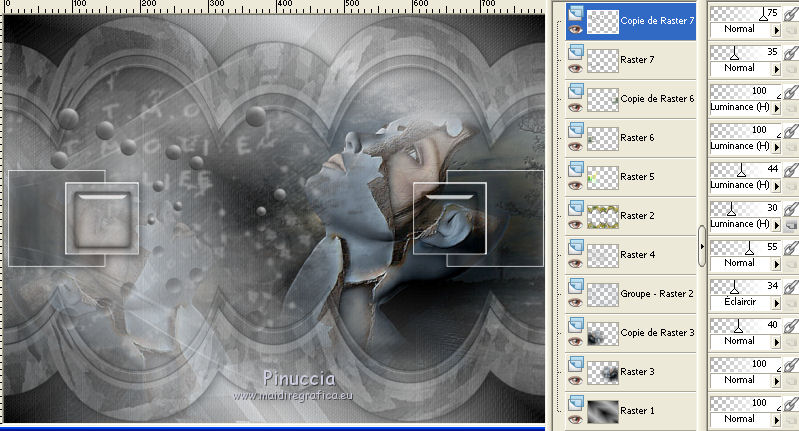Select the Raster 4 layer
799x431 pixels.
point(637,255)
